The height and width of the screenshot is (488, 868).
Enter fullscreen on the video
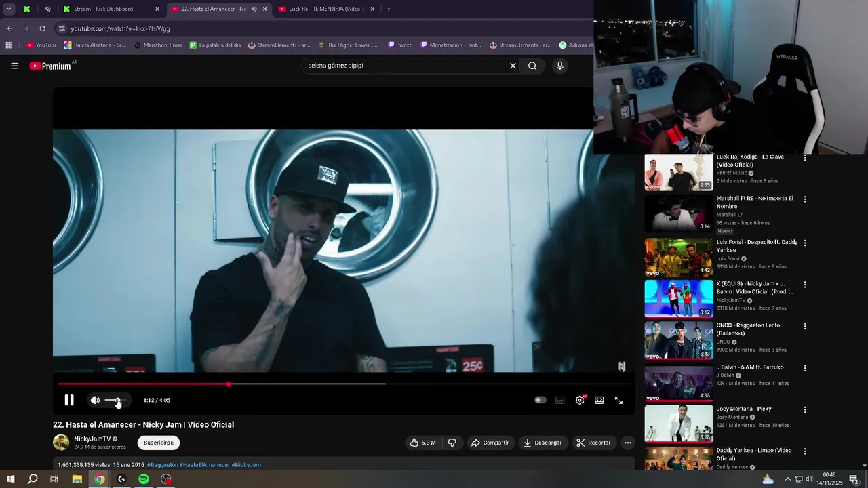point(618,400)
